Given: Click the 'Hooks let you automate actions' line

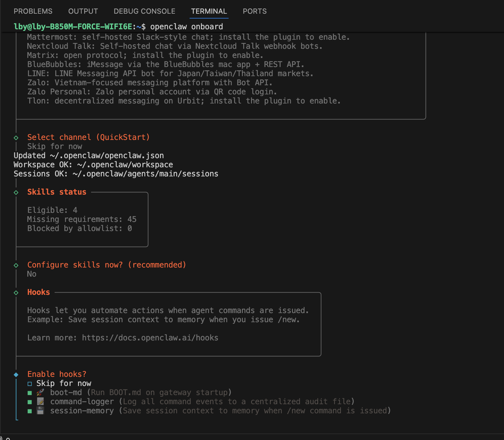Looking at the screenshot, I should click(168, 310).
